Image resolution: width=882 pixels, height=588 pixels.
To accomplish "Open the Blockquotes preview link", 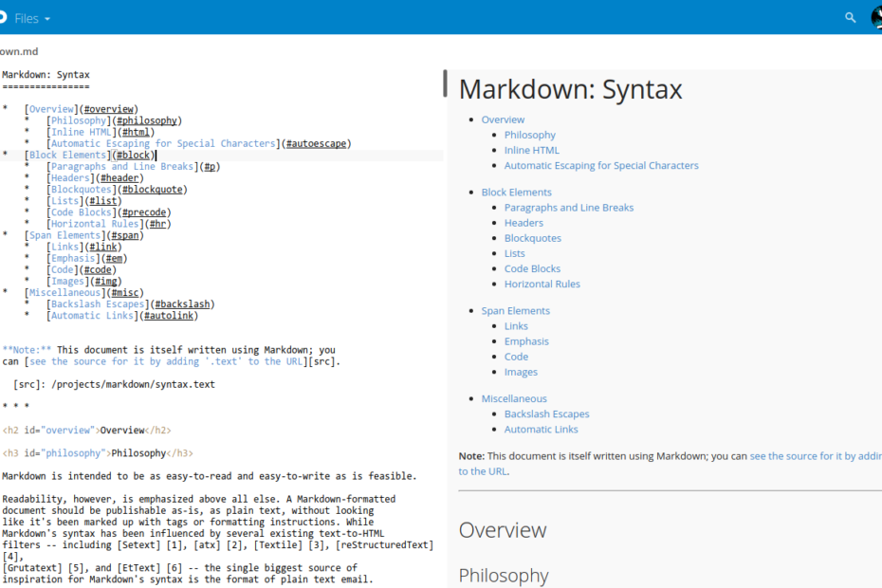I will 533,238.
